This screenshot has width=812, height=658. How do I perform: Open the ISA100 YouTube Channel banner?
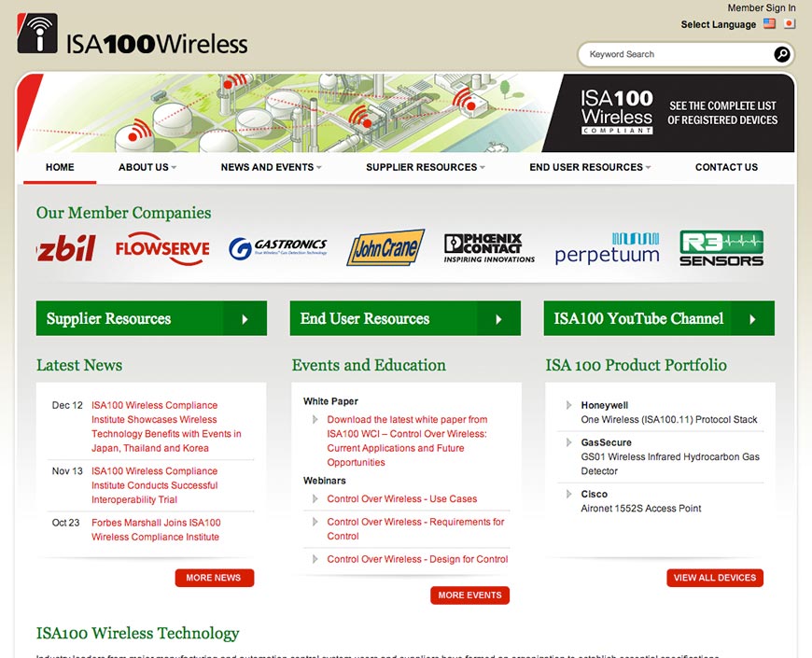659,318
